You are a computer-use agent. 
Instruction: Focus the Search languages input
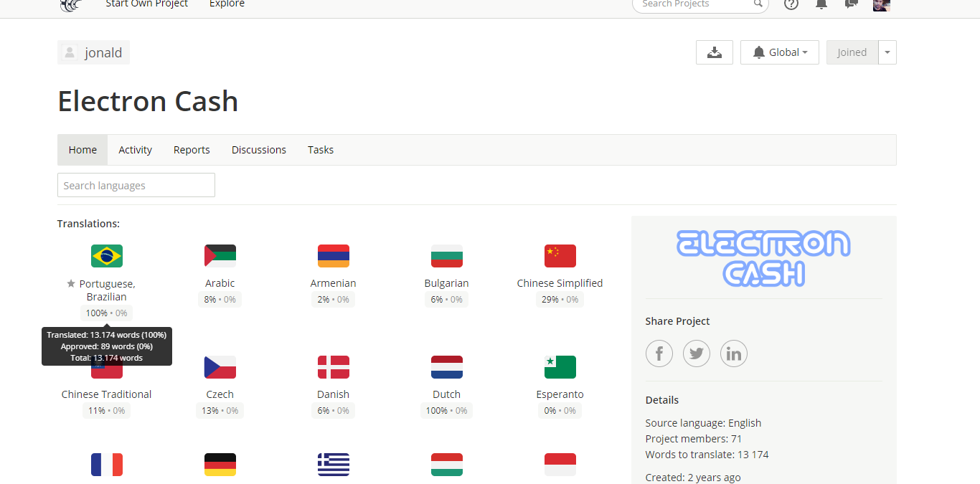pyautogui.click(x=136, y=185)
